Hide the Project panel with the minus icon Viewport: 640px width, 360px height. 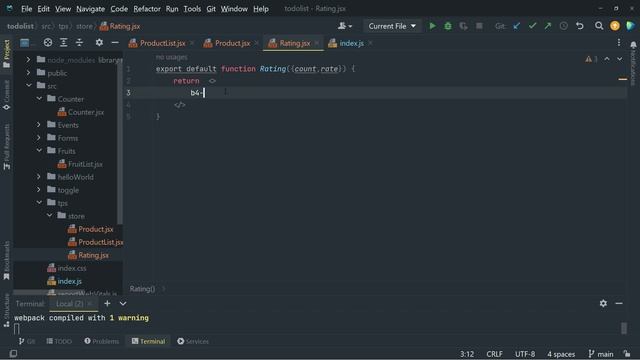(115, 42)
